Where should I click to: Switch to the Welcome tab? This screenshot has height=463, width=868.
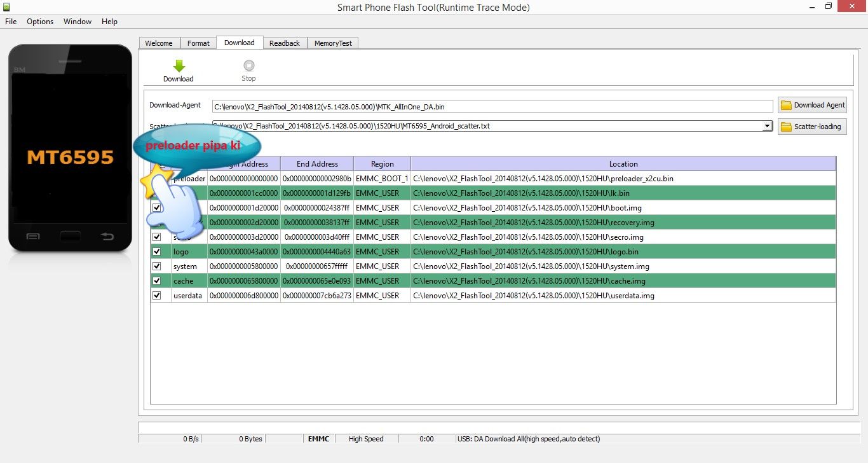(159, 43)
